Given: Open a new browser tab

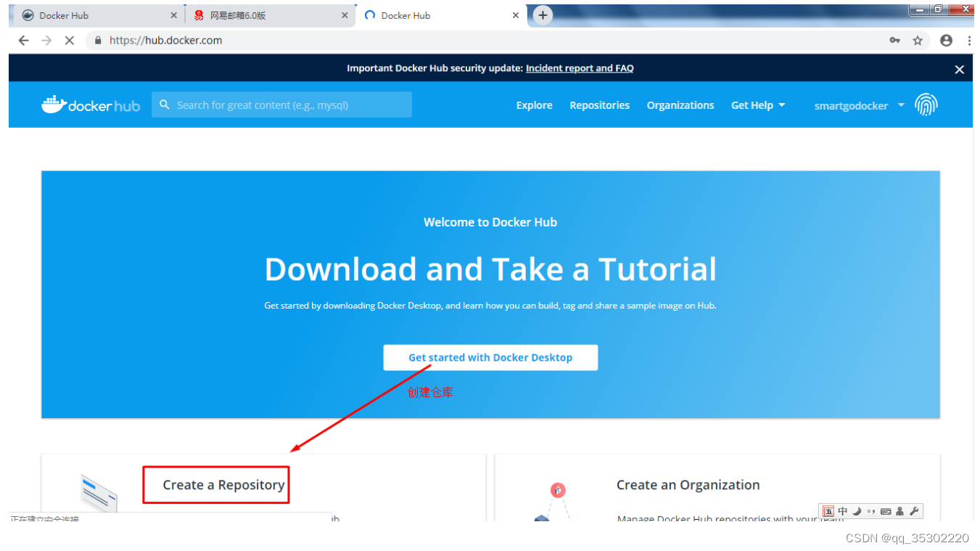Looking at the screenshot, I should pos(542,15).
